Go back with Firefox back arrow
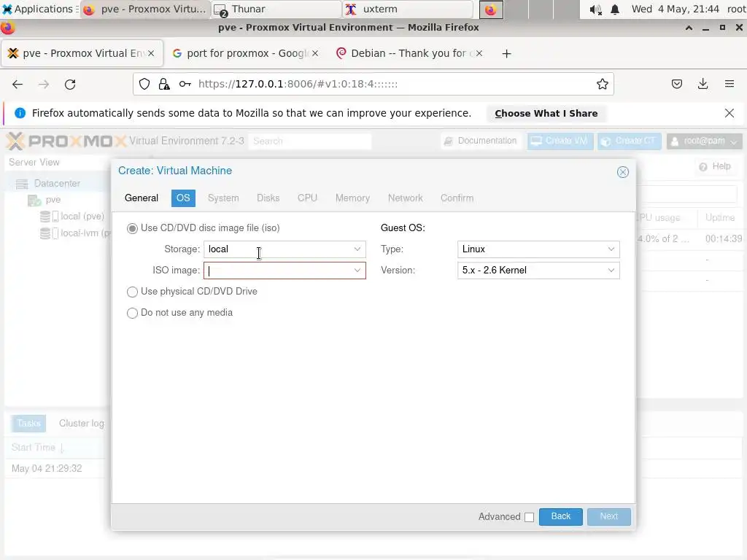This screenshot has width=747, height=560. 18,85
